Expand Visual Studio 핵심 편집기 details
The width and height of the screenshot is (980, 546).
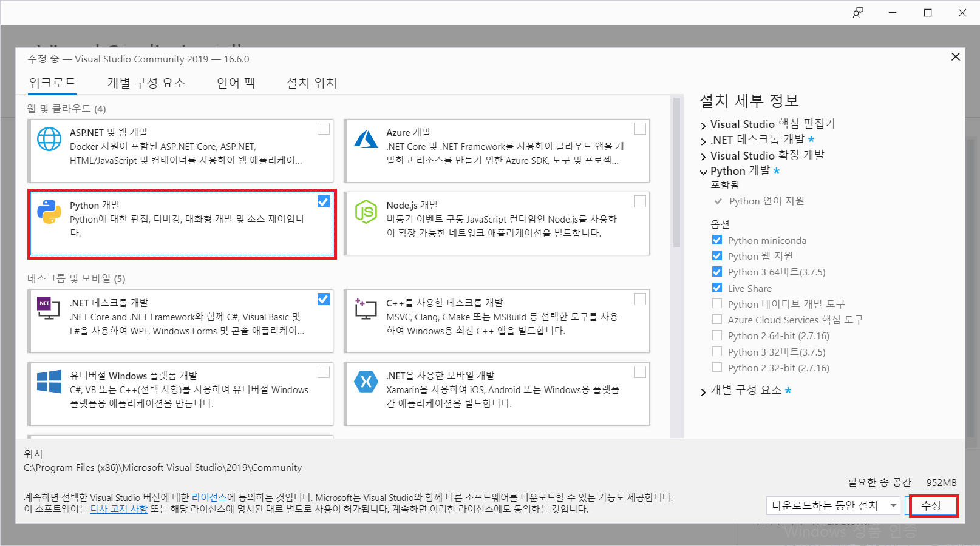703,125
